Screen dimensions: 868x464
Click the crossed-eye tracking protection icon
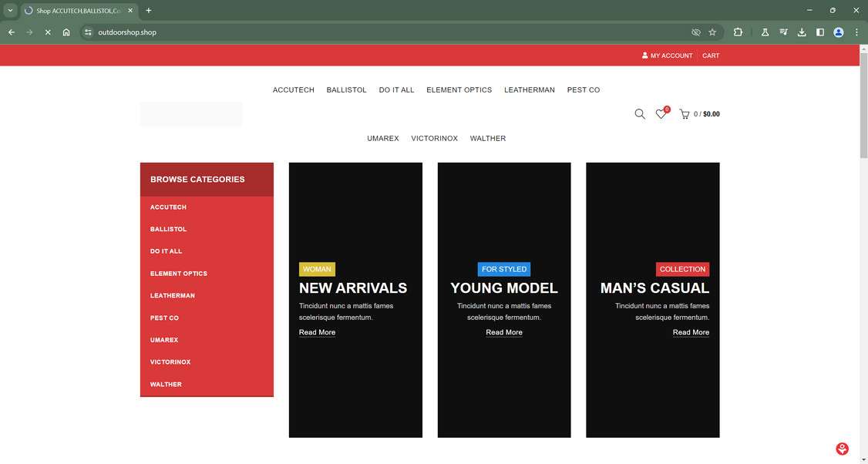[696, 32]
